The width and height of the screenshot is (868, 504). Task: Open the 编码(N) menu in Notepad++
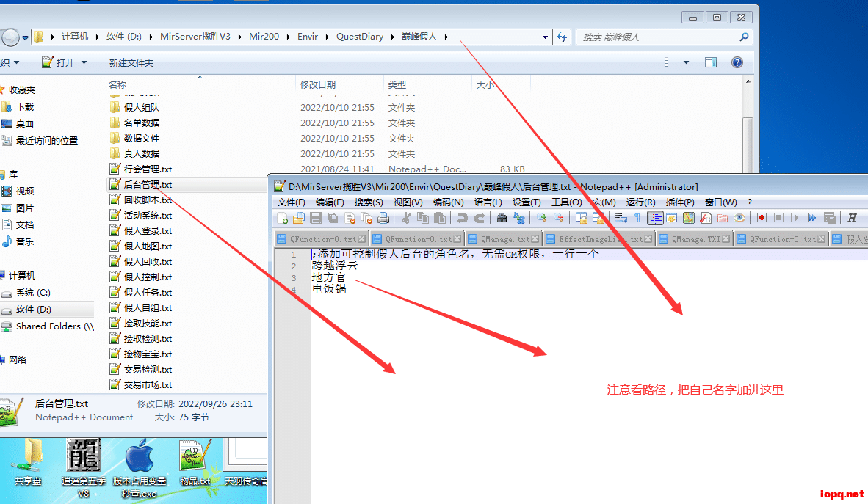pyautogui.click(x=448, y=202)
